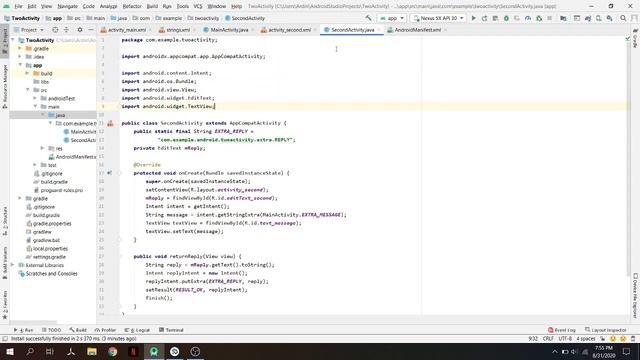Click UTF-8 encoding in status bar
The width and height of the screenshot is (640, 360).
[x=565, y=339]
